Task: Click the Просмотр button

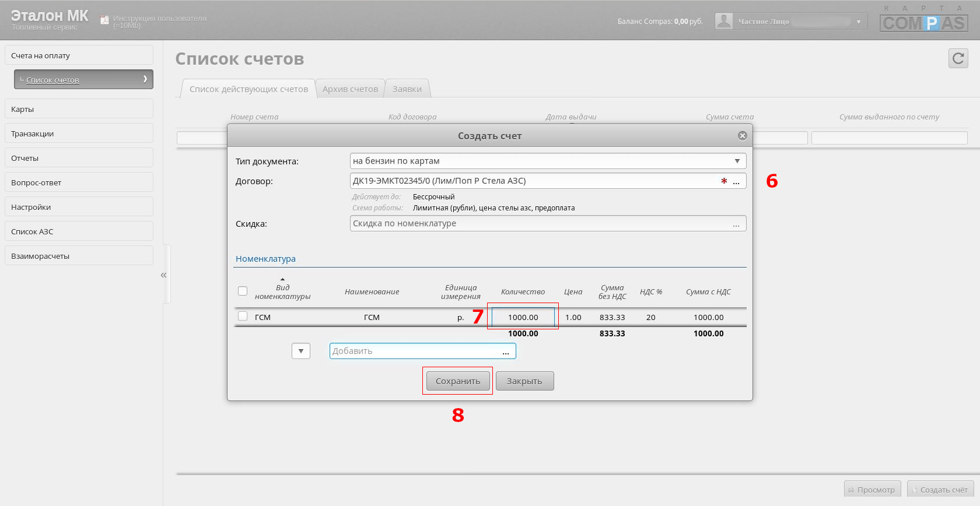Action: pyautogui.click(x=872, y=489)
